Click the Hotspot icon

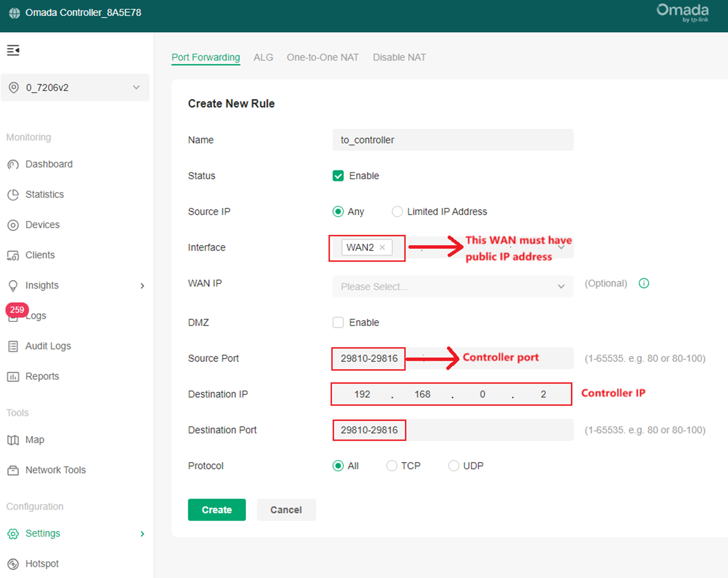[13, 564]
